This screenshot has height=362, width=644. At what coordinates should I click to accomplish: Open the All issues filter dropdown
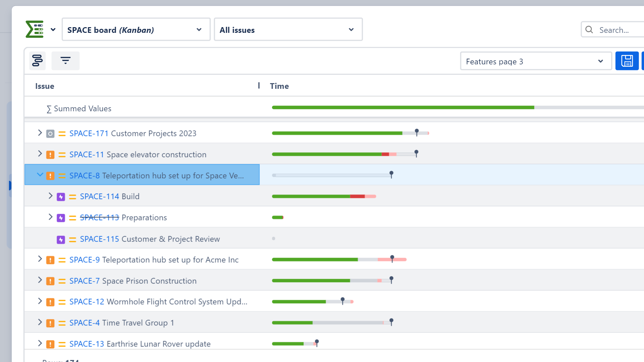[x=288, y=30]
